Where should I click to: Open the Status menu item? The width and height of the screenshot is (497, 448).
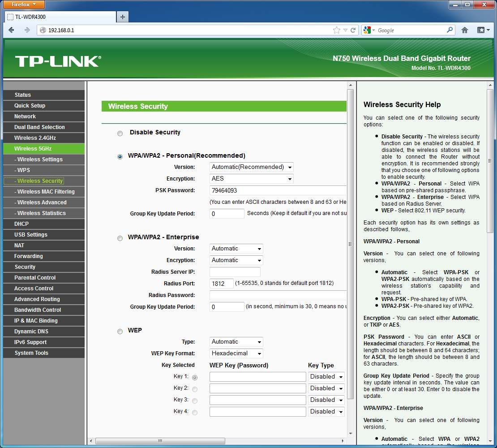pos(44,95)
